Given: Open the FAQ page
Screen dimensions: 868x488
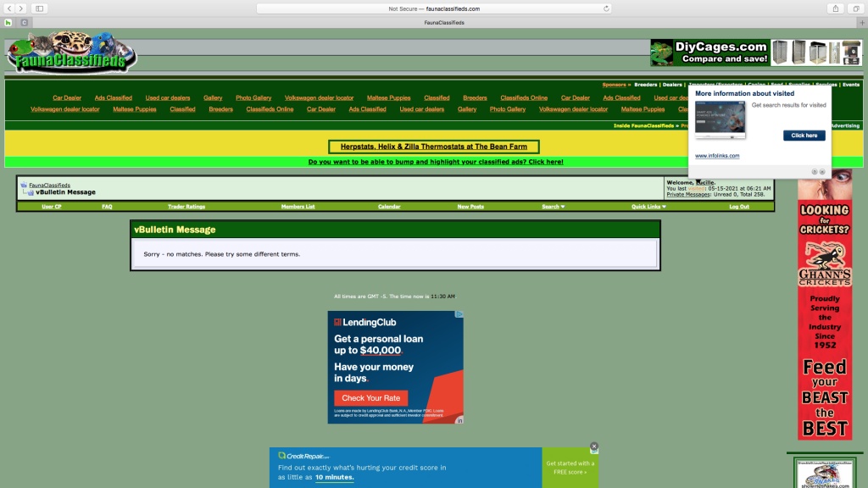Looking at the screenshot, I should (107, 207).
